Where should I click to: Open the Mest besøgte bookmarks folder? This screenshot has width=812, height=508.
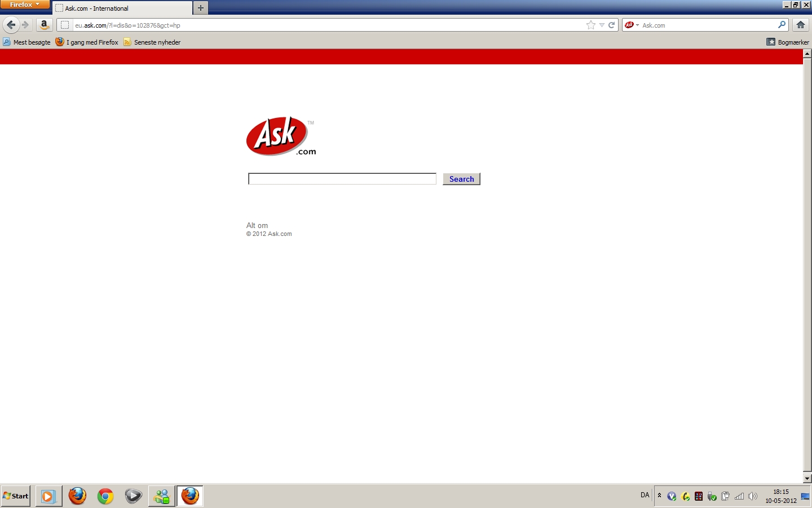[x=27, y=42]
